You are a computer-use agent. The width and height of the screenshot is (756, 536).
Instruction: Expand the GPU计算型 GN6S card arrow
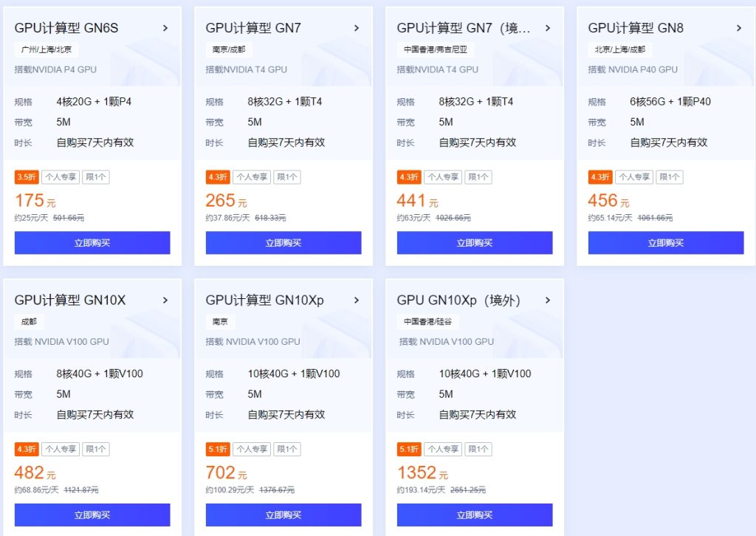(x=165, y=28)
